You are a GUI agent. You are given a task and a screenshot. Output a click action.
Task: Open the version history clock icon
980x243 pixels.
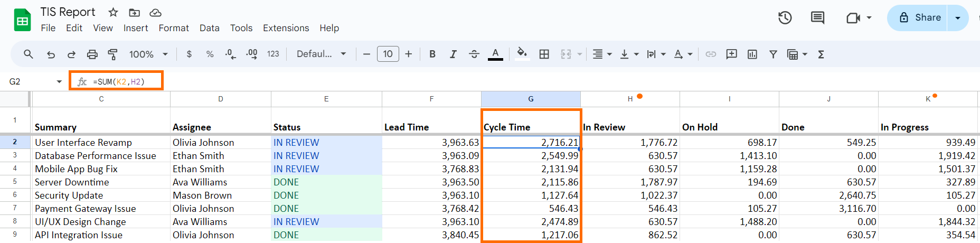tap(785, 18)
